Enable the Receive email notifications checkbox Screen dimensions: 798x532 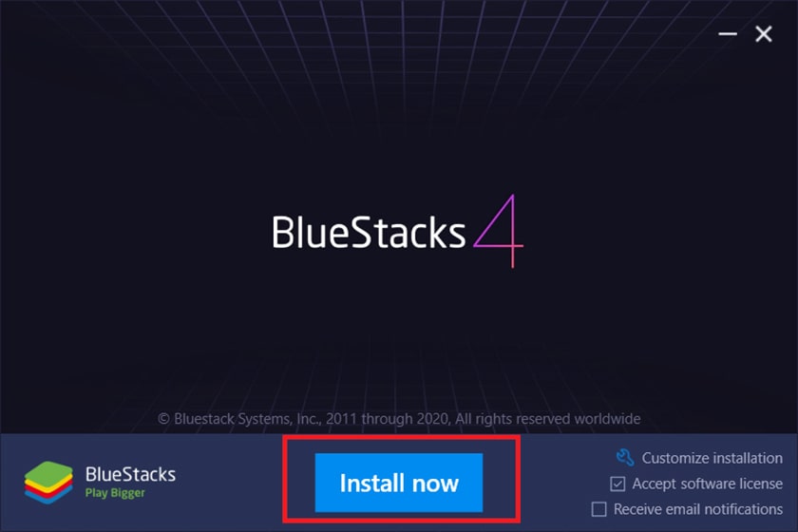(599, 509)
